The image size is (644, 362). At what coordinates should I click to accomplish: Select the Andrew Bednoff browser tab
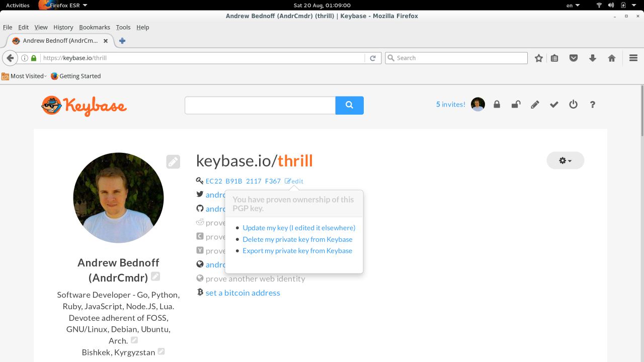coord(60,41)
